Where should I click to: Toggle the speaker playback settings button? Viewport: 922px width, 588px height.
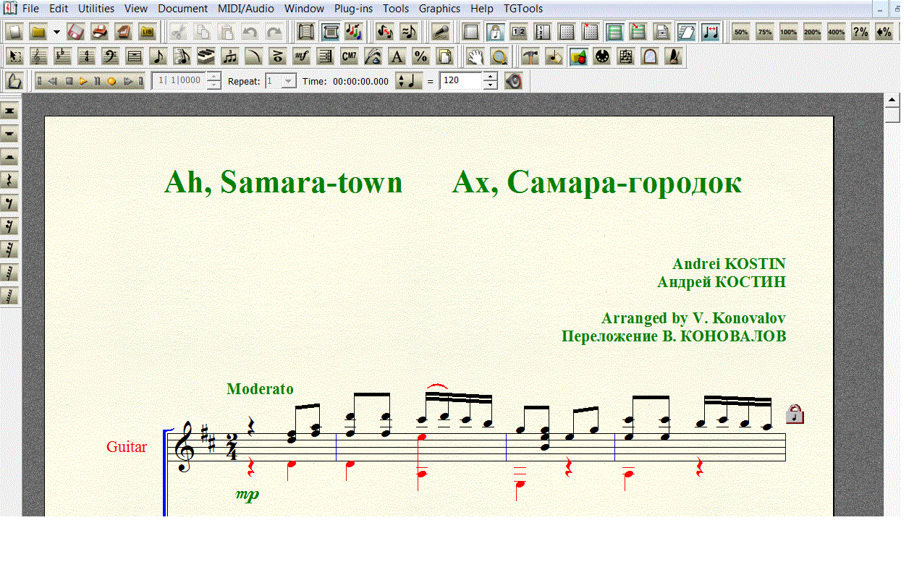(x=513, y=81)
